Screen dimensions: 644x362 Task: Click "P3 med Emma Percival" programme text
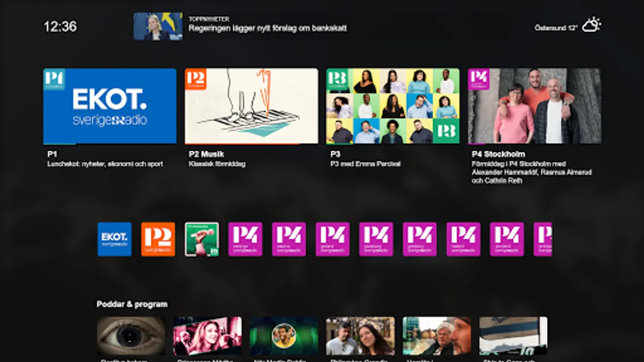pos(365,164)
